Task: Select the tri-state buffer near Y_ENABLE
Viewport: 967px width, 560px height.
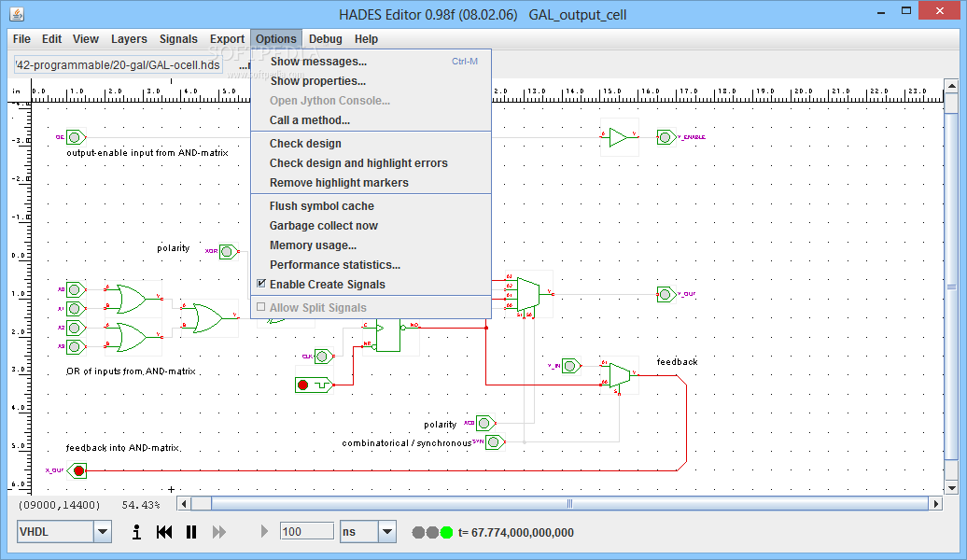Action: click(x=619, y=137)
